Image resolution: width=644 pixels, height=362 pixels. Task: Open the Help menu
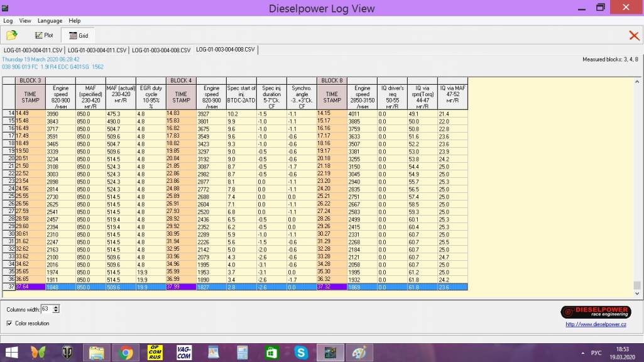tap(75, 21)
